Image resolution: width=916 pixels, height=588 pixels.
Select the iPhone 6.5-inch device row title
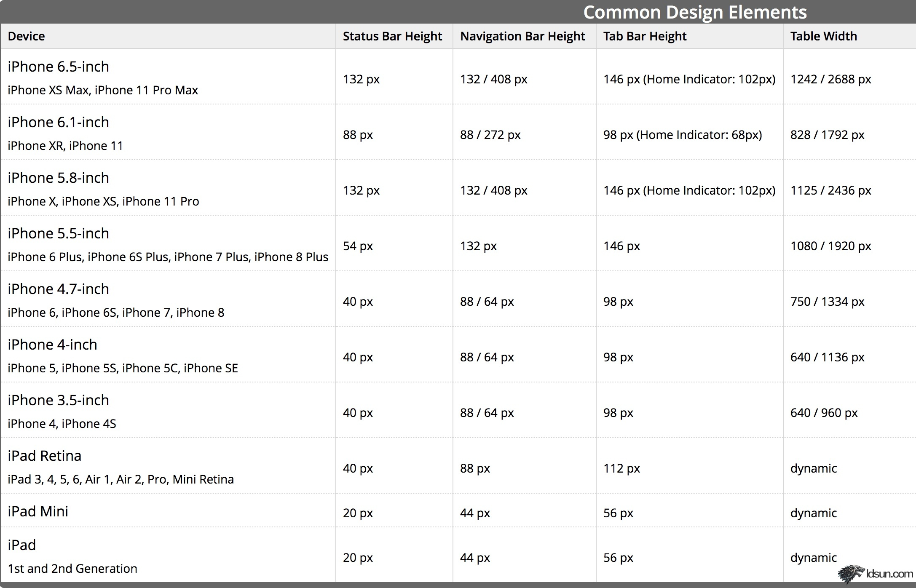pyautogui.click(x=58, y=67)
